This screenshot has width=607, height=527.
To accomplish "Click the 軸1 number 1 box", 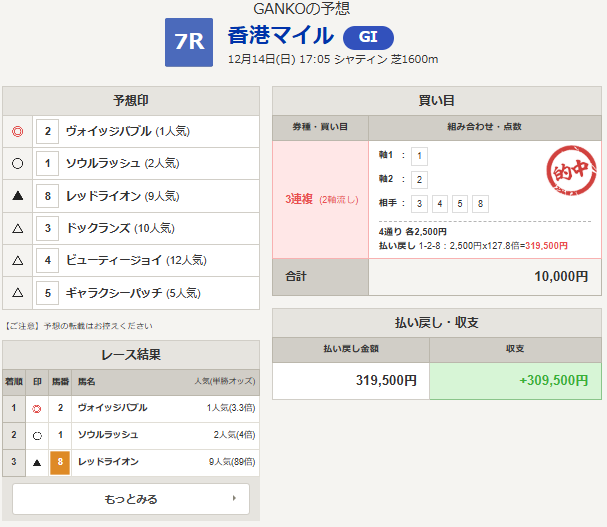I will click(x=419, y=156).
